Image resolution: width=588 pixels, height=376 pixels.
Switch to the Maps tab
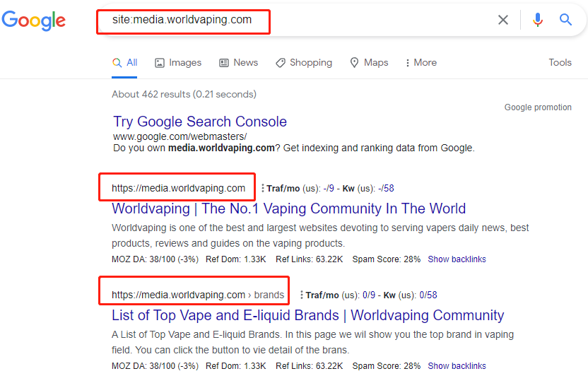pos(369,63)
